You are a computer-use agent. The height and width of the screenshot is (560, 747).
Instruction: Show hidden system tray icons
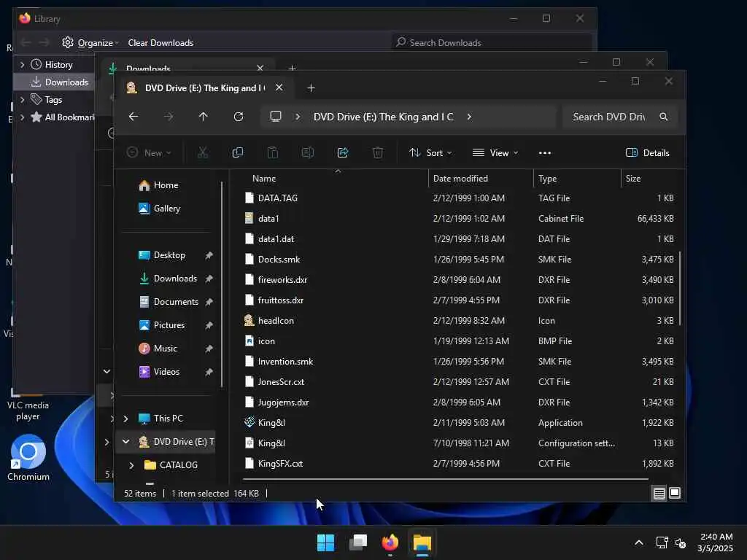click(639, 542)
